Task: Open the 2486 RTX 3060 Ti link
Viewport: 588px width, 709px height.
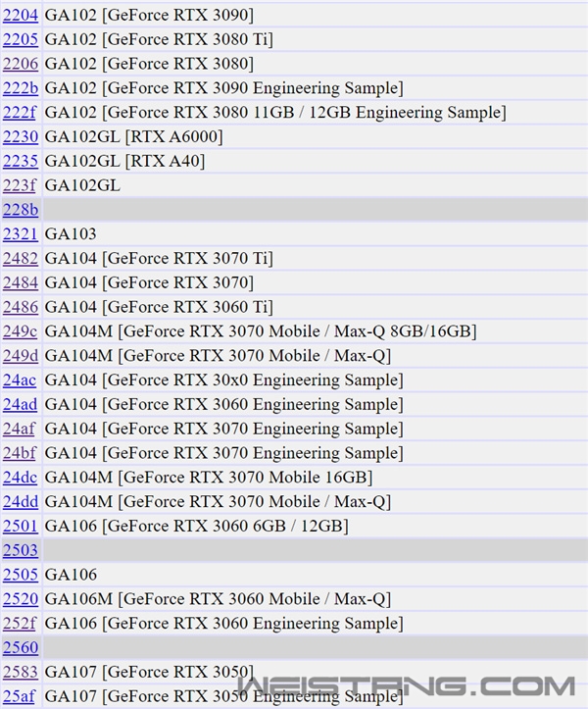Action: (x=20, y=307)
